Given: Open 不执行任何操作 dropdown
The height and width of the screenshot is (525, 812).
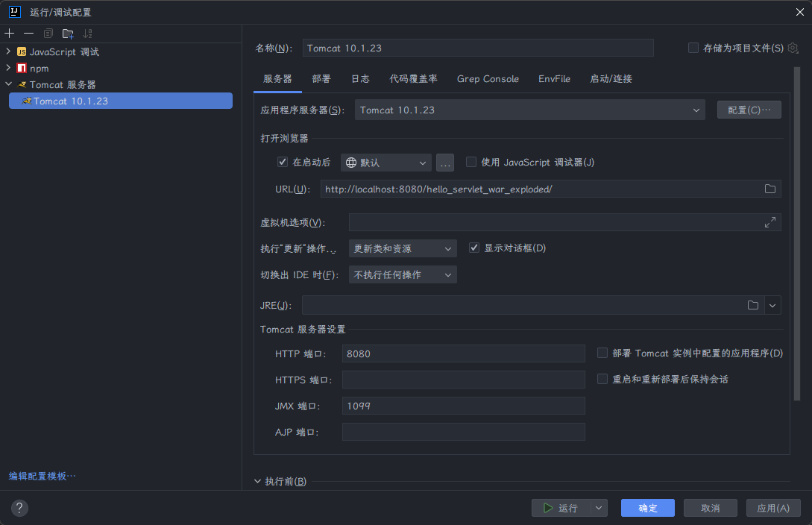Looking at the screenshot, I should click(x=403, y=275).
